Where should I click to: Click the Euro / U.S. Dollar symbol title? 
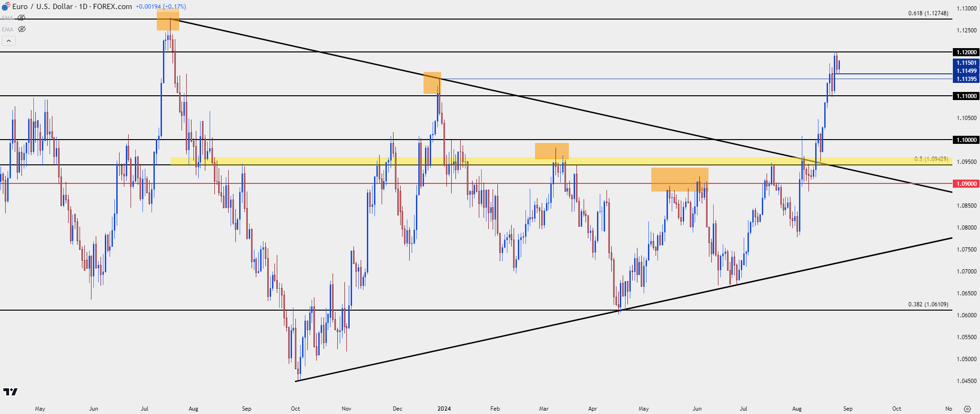coord(43,7)
